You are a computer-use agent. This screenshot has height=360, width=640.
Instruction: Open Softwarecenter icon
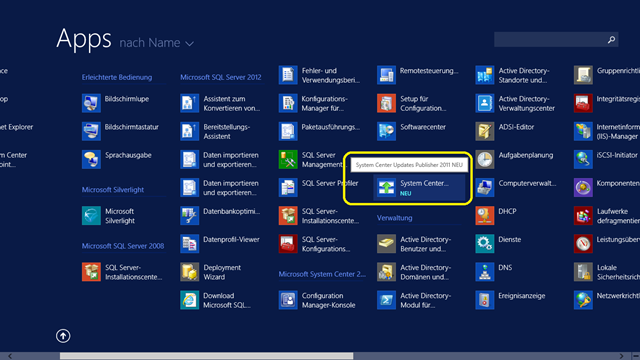(x=386, y=131)
